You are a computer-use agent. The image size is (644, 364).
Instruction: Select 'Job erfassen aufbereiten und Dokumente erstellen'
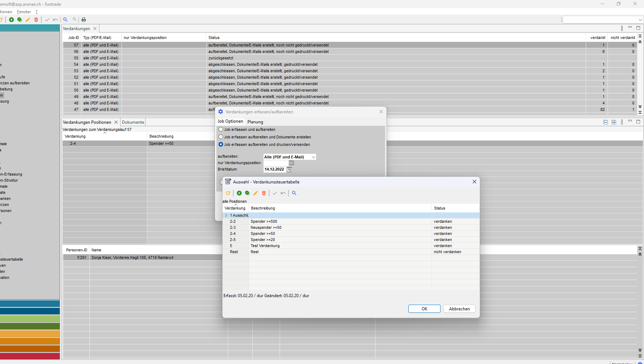coord(221,137)
